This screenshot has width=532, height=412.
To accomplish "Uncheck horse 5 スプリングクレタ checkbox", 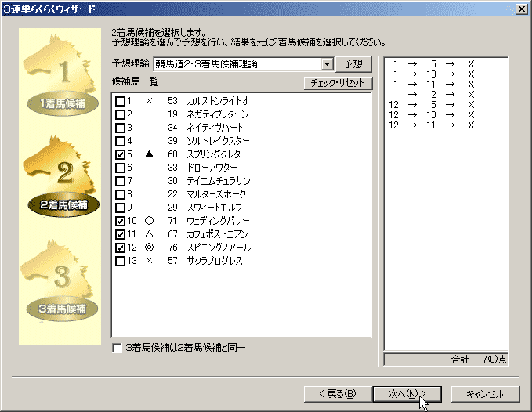I will click(x=120, y=154).
